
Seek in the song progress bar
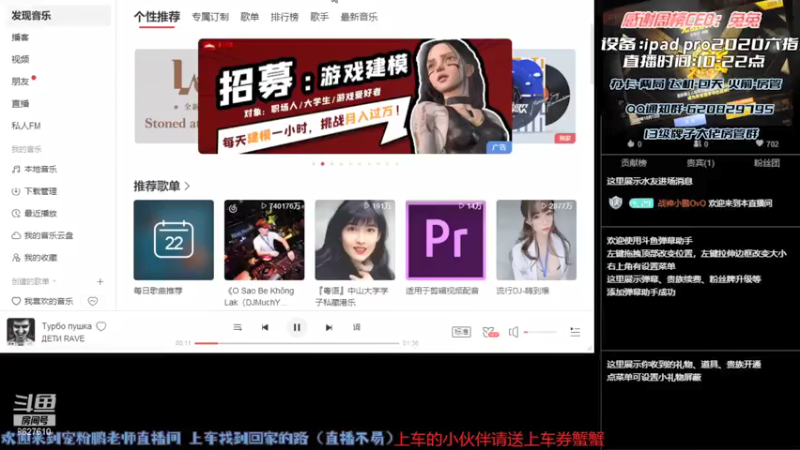[296, 343]
